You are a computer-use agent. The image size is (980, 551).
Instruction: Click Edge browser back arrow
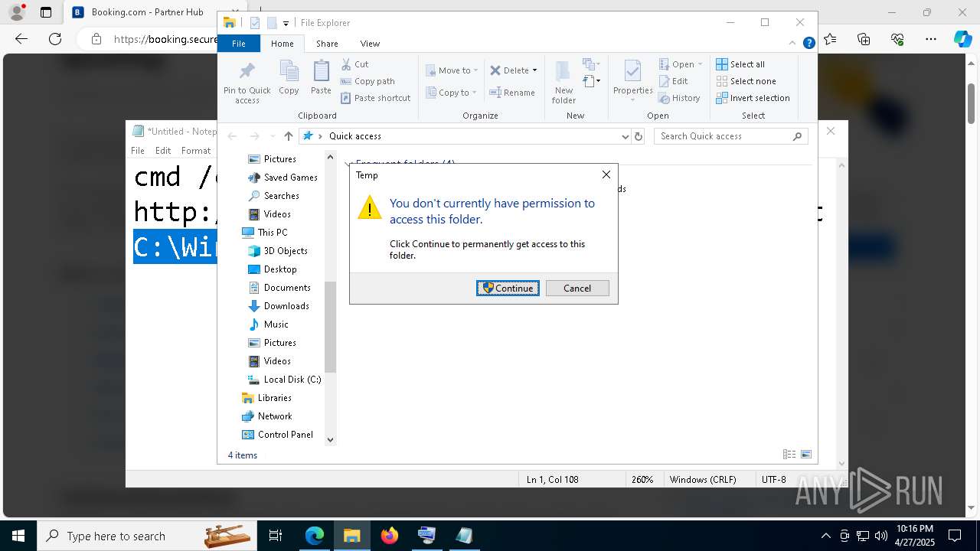(x=21, y=39)
